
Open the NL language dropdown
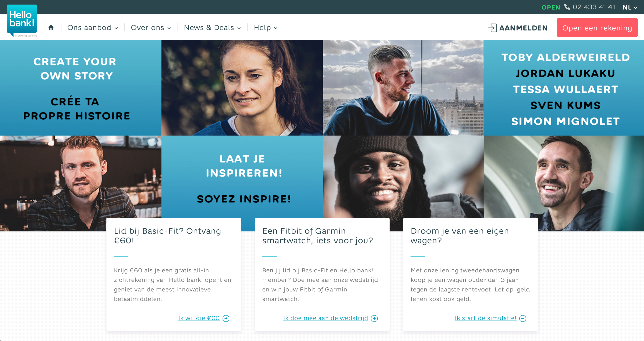coord(630,7)
